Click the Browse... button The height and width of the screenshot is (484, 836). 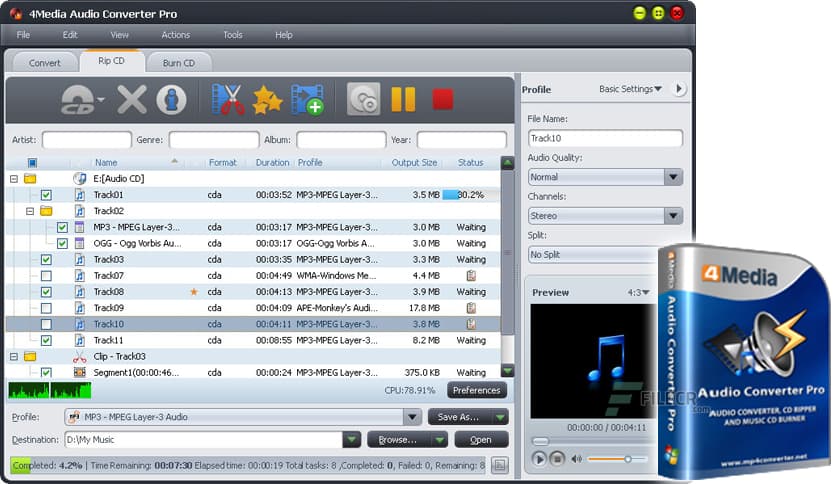[x=399, y=440]
